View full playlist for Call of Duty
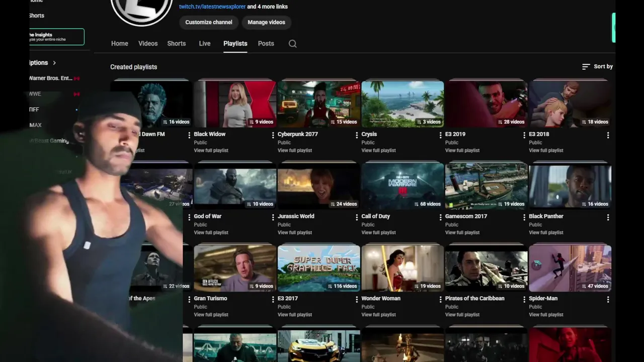The width and height of the screenshot is (644, 362). click(x=379, y=233)
